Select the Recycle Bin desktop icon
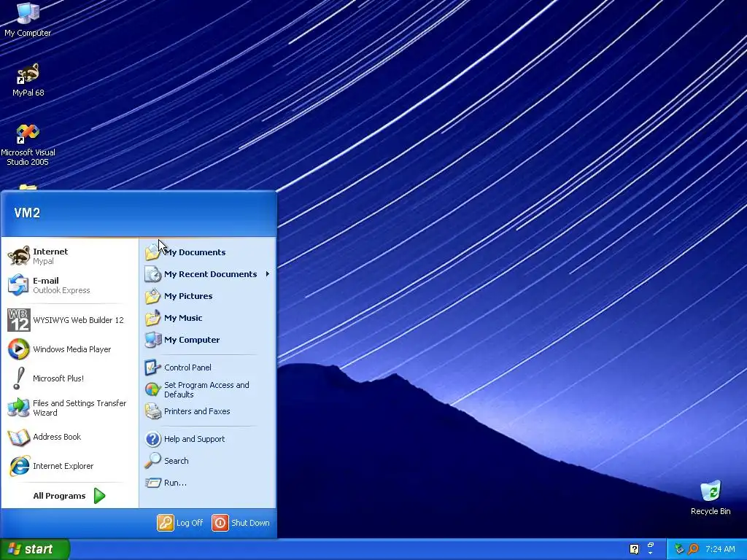The height and width of the screenshot is (560, 747). [711, 498]
